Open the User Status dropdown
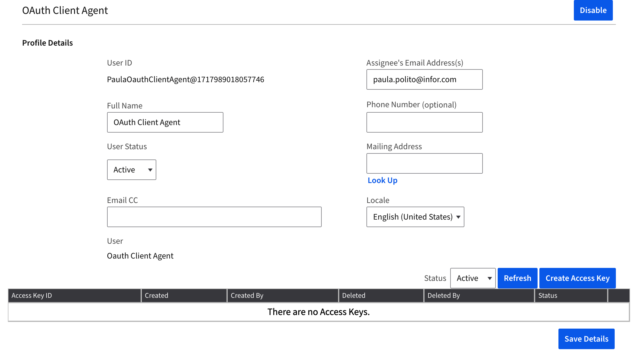The height and width of the screenshot is (357, 644). pos(131,170)
